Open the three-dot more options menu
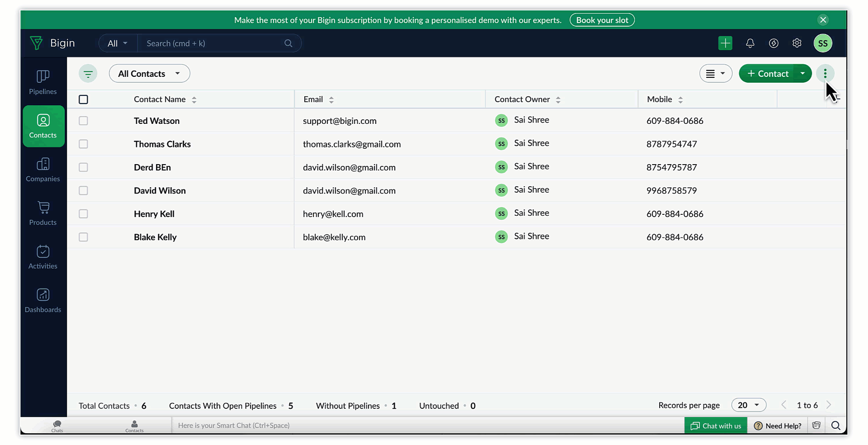The image size is (868, 445). [x=825, y=74]
